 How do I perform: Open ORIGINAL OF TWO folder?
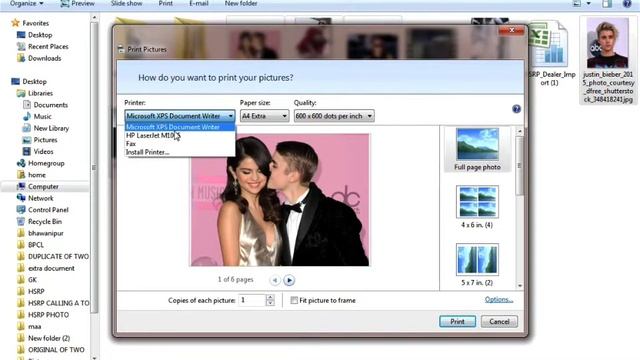pyautogui.click(x=56, y=350)
